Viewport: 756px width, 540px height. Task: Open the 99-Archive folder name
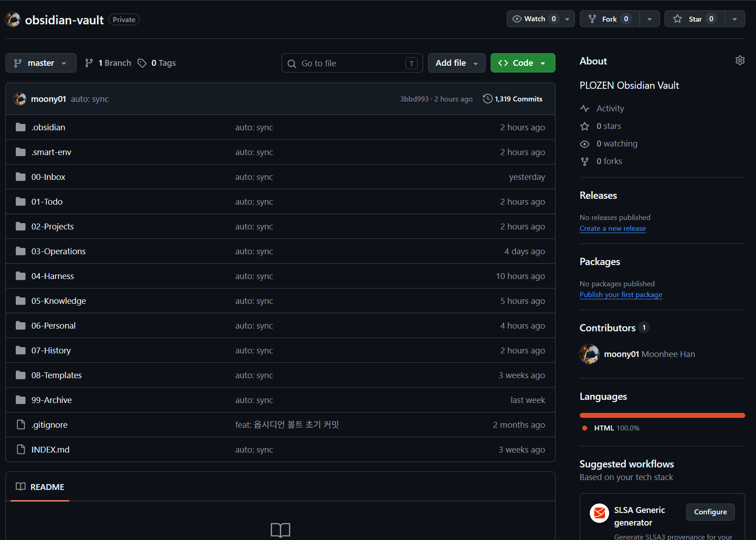[52, 400]
